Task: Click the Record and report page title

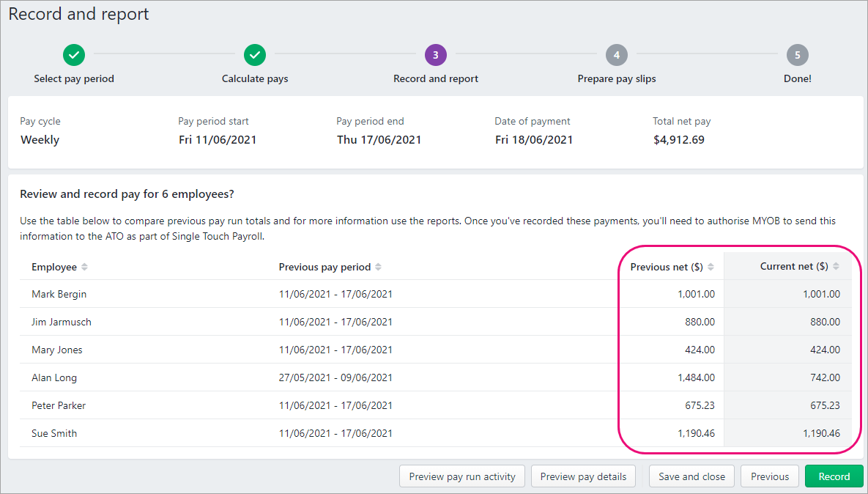Action: click(x=78, y=14)
